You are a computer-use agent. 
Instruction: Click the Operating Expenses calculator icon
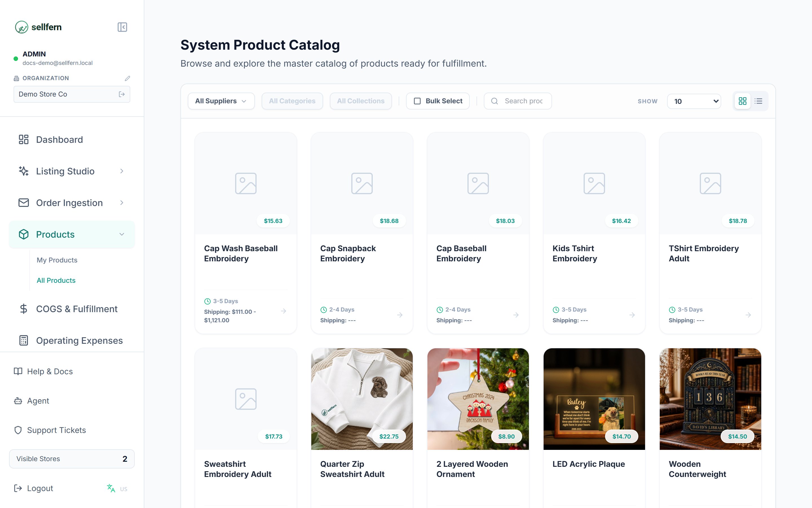23,340
